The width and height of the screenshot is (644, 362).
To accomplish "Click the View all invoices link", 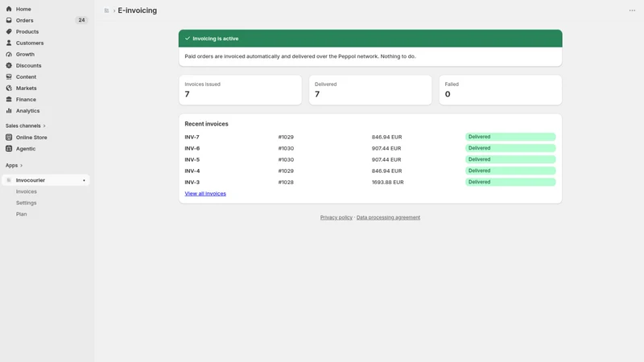I will (x=205, y=193).
